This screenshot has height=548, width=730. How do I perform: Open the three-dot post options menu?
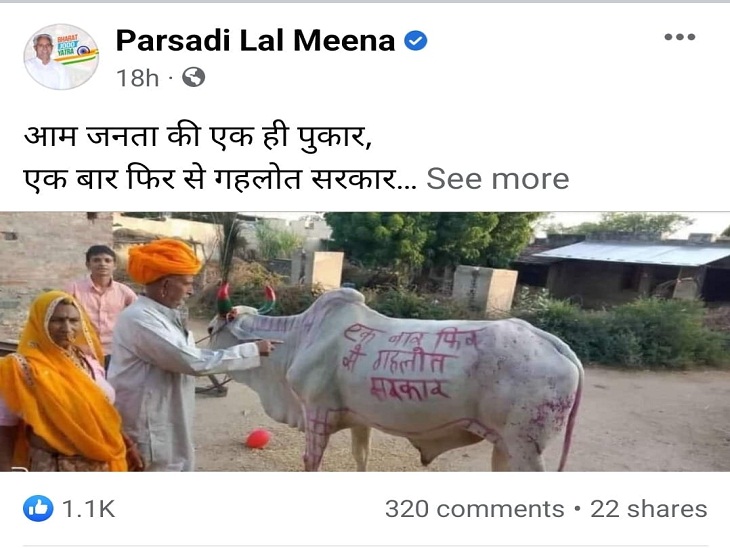680,37
